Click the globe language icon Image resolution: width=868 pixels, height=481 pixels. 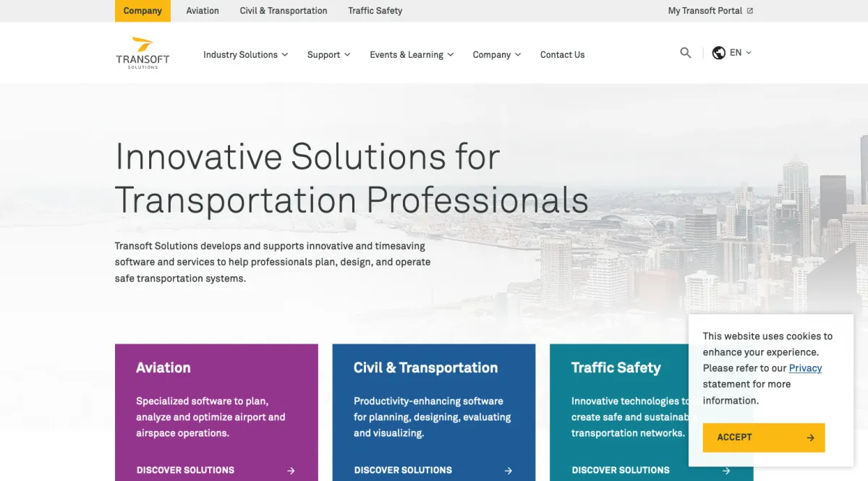pyautogui.click(x=719, y=53)
